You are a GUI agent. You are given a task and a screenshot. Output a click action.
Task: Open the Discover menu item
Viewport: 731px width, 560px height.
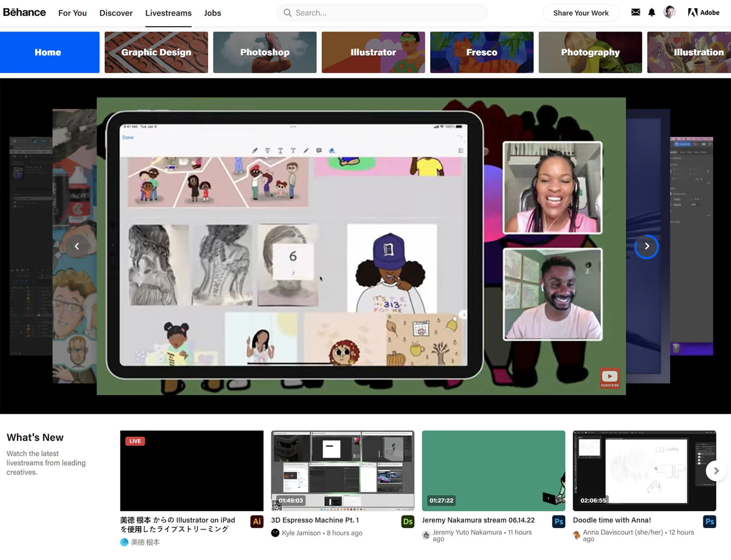(115, 13)
